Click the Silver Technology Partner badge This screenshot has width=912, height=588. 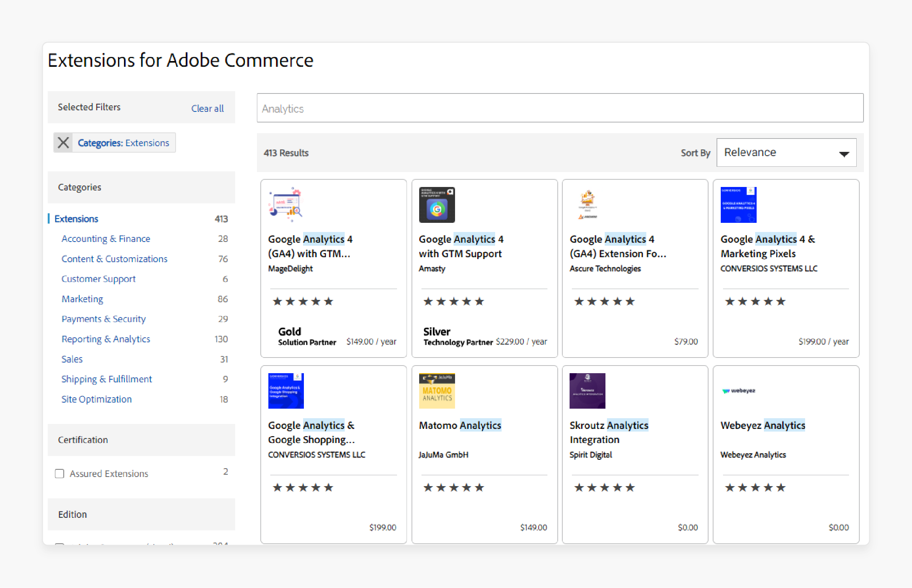click(x=458, y=337)
